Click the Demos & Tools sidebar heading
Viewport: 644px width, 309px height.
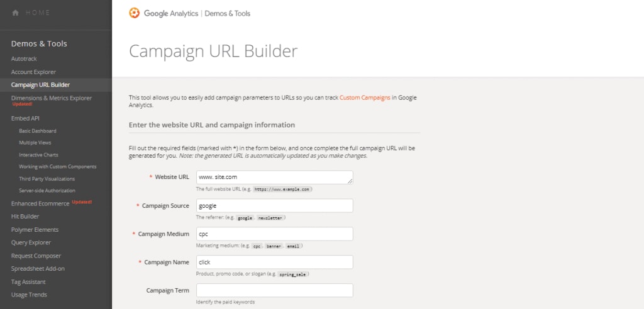pos(39,43)
